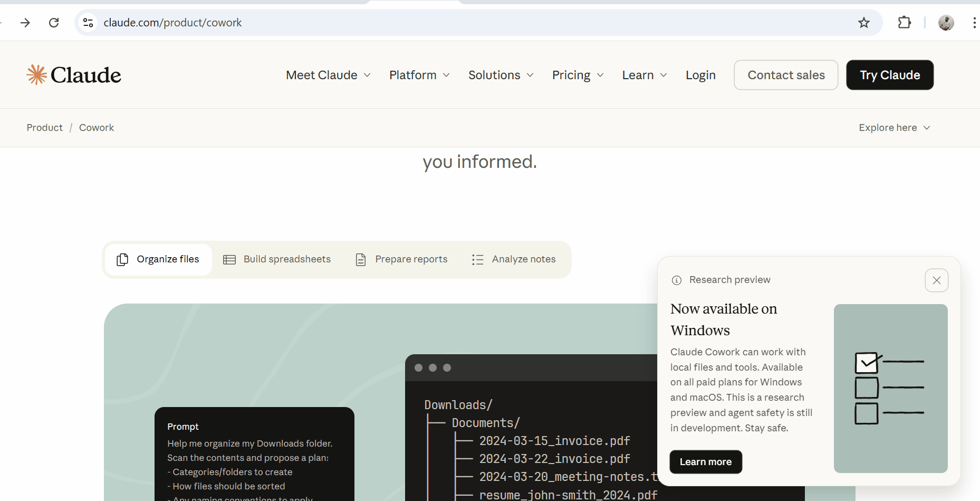The image size is (980, 501).
Task: Switch to the Prepare reports tab
Action: (x=401, y=259)
